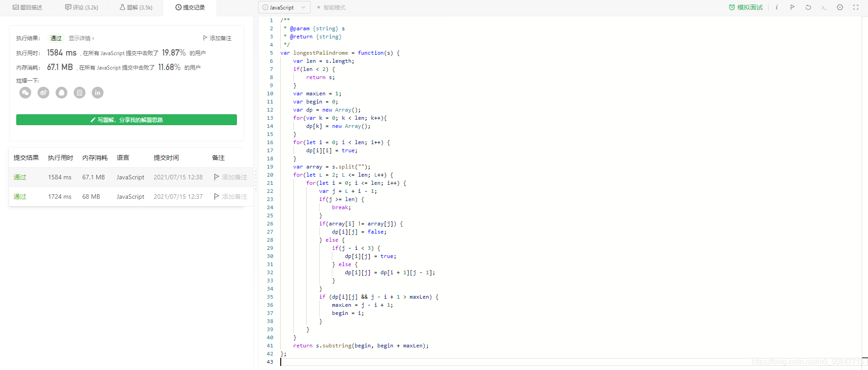Add note to 12:37 submission
Image resolution: width=868 pixels, height=370 pixels.
[x=231, y=197]
